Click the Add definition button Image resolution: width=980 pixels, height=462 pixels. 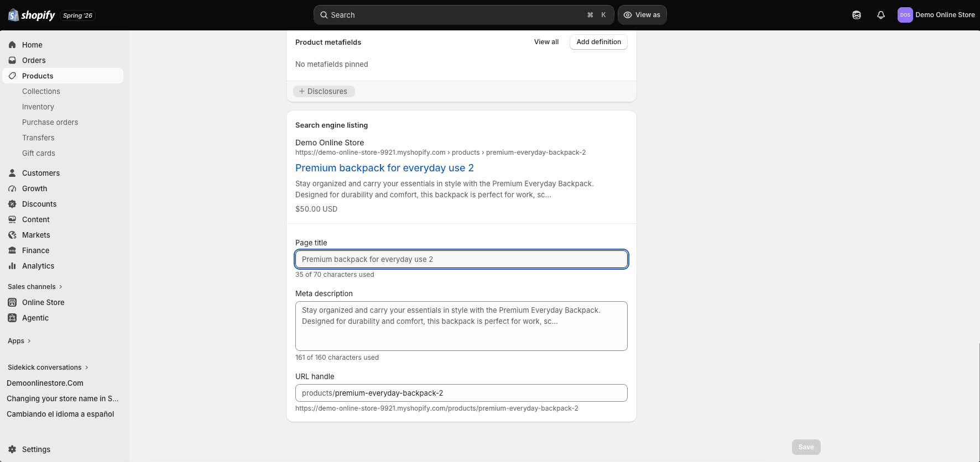[x=598, y=42]
